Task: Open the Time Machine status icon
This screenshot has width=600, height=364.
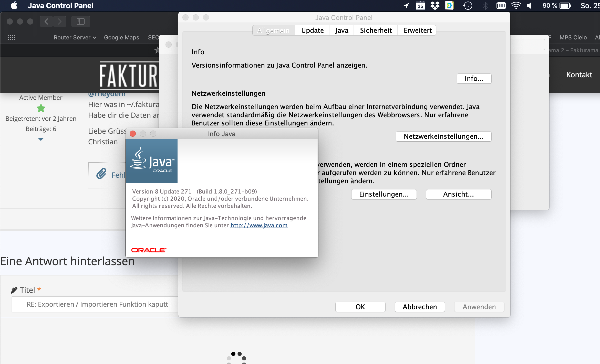Action: coord(467,5)
